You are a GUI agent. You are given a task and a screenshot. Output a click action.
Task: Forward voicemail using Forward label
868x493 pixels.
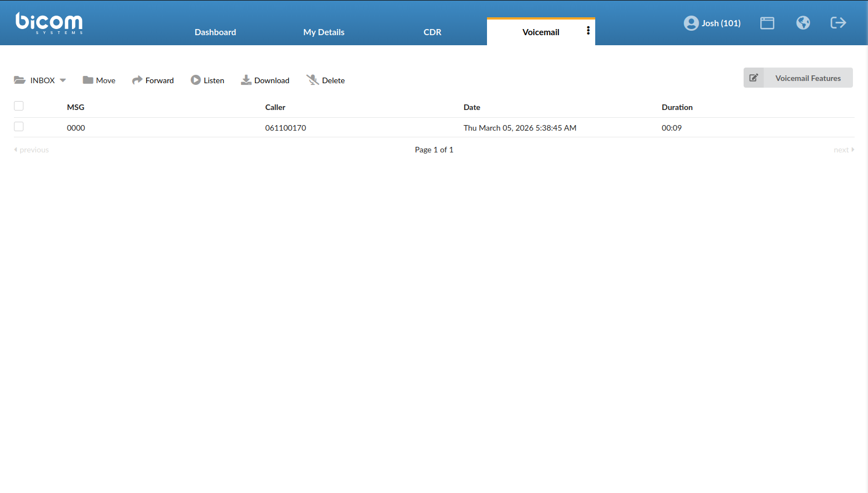click(160, 80)
